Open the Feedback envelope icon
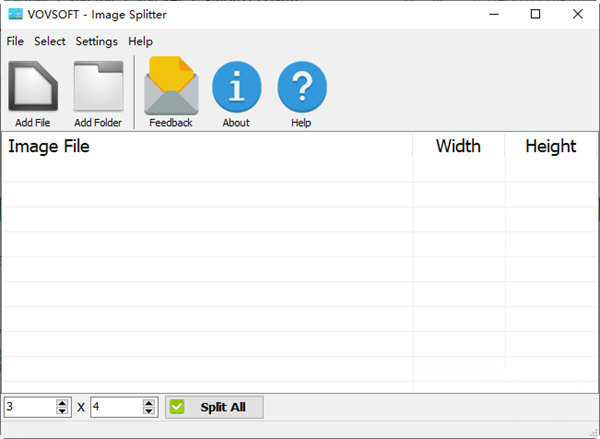Viewport: 600px width, 439px height. point(171,86)
